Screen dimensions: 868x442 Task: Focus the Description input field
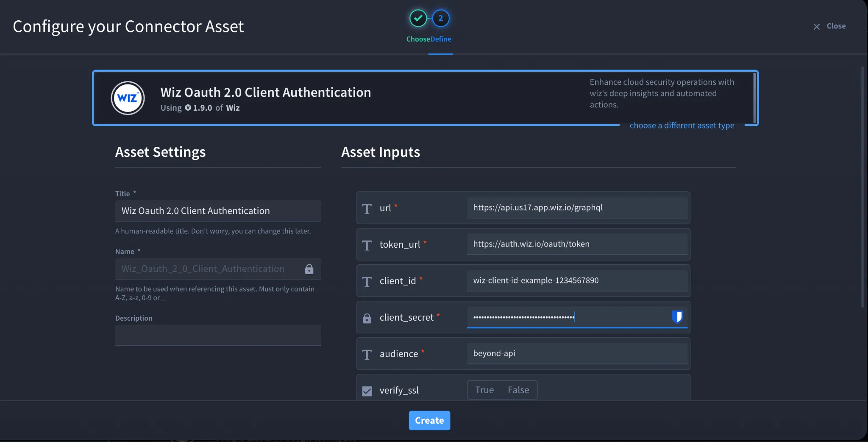pos(218,336)
